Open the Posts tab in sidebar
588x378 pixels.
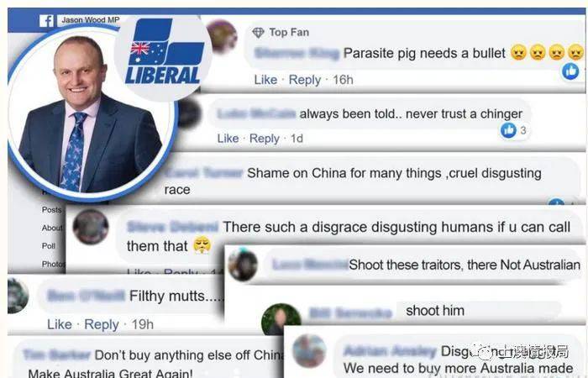52,210
